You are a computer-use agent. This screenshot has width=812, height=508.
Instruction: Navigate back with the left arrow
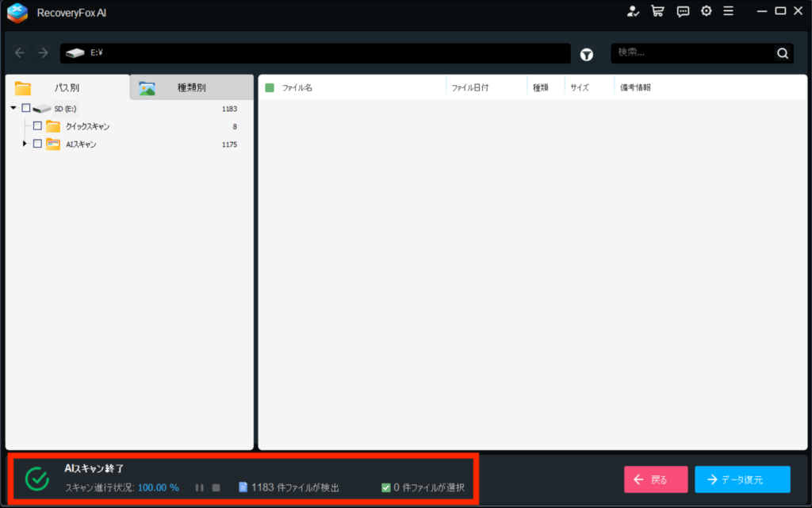pos(21,53)
